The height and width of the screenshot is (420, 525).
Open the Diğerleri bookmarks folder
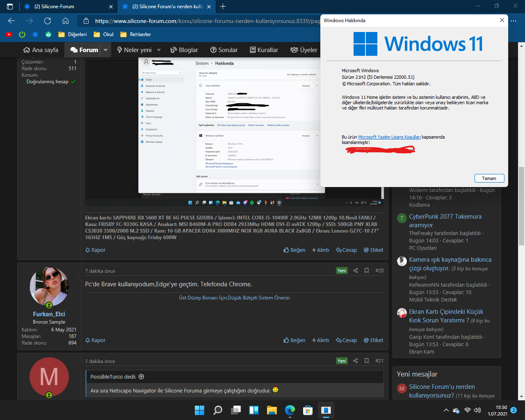point(73,34)
